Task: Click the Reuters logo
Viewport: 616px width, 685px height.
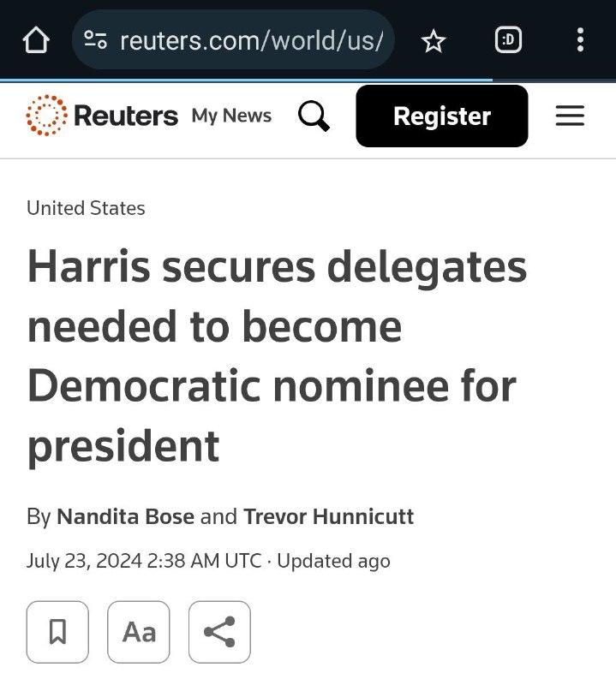Action: tap(102, 116)
